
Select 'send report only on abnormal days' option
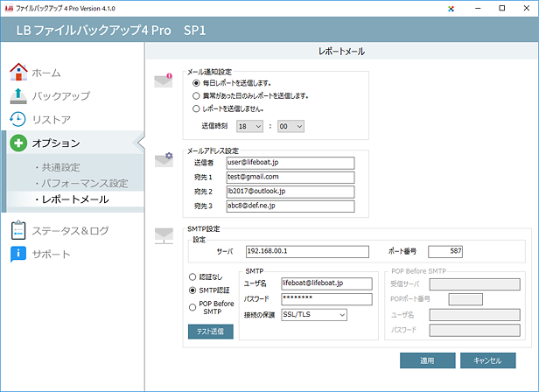tap(196, 96)
